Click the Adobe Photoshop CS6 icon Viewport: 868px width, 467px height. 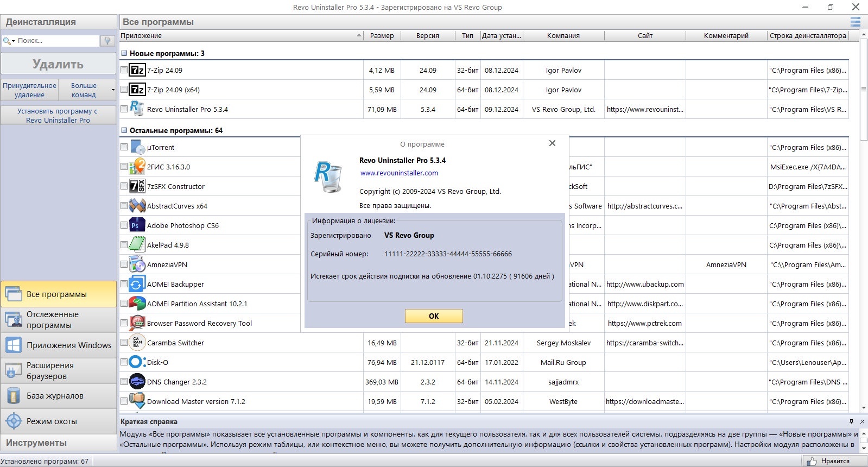(x=137, y=225)
